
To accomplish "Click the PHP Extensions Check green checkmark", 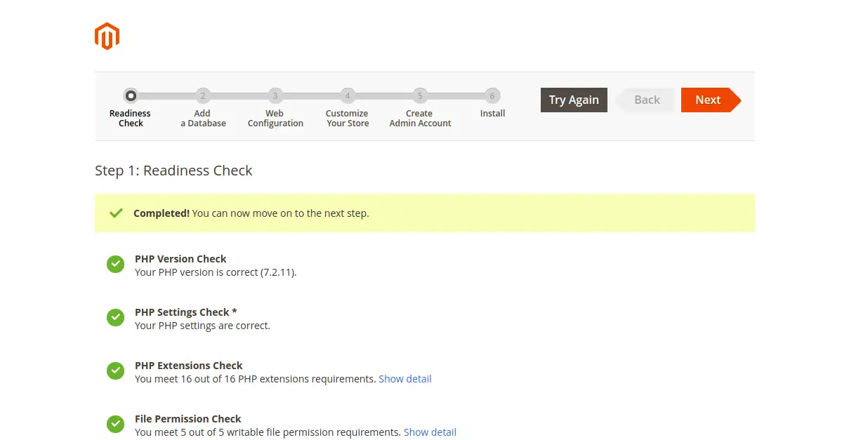I will [115, 371].
